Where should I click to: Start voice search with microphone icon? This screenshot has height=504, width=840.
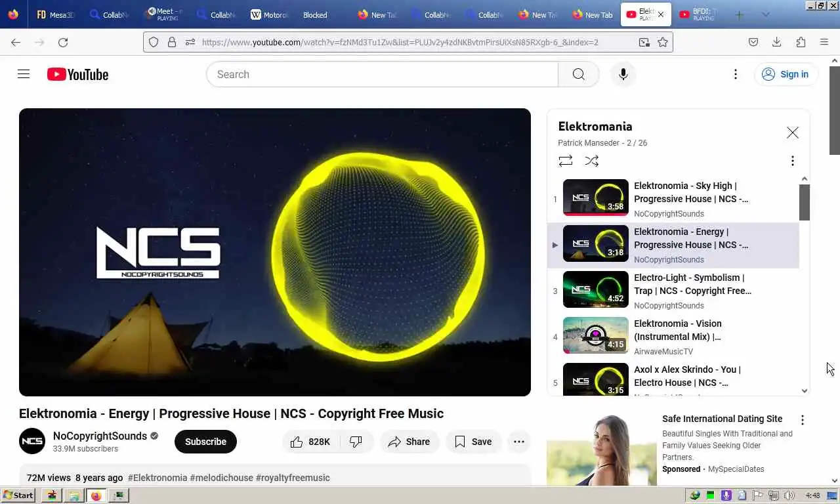[623, 74]
